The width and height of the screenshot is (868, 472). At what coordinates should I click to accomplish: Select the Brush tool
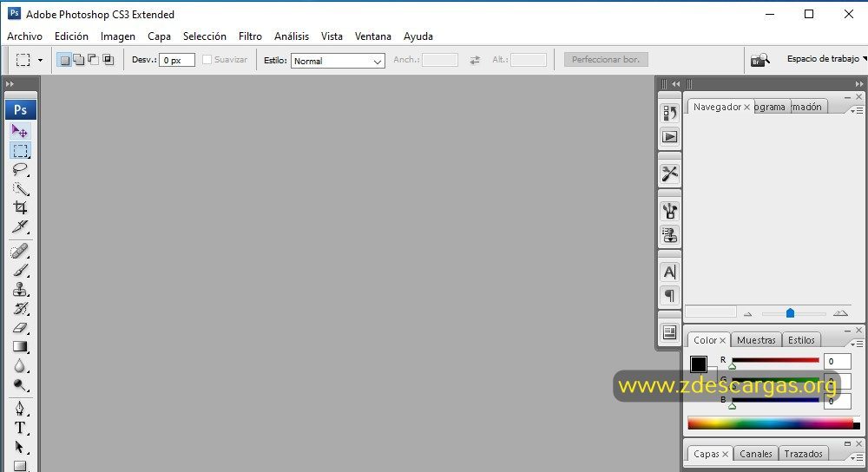click(20, 271)
